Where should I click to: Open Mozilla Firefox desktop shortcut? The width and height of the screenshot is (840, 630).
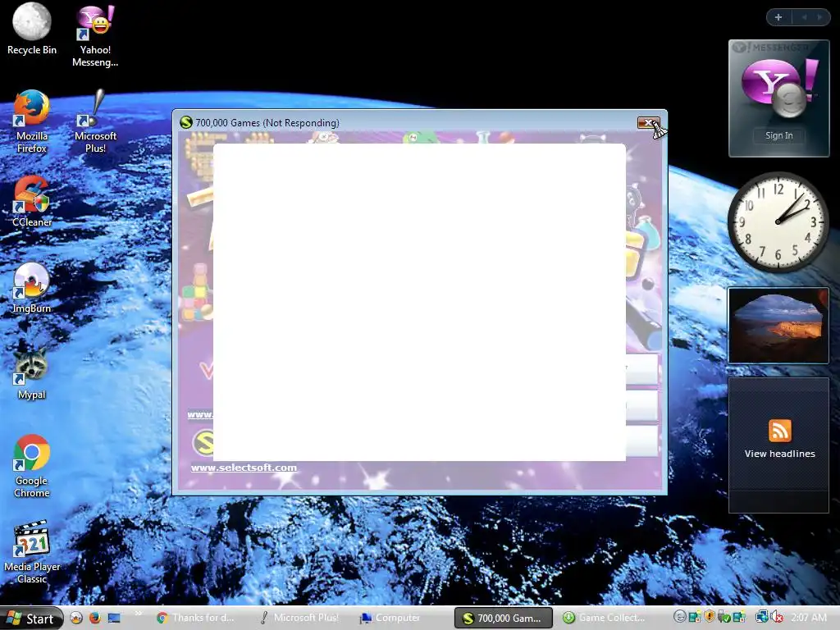click(x=32, y=121)
